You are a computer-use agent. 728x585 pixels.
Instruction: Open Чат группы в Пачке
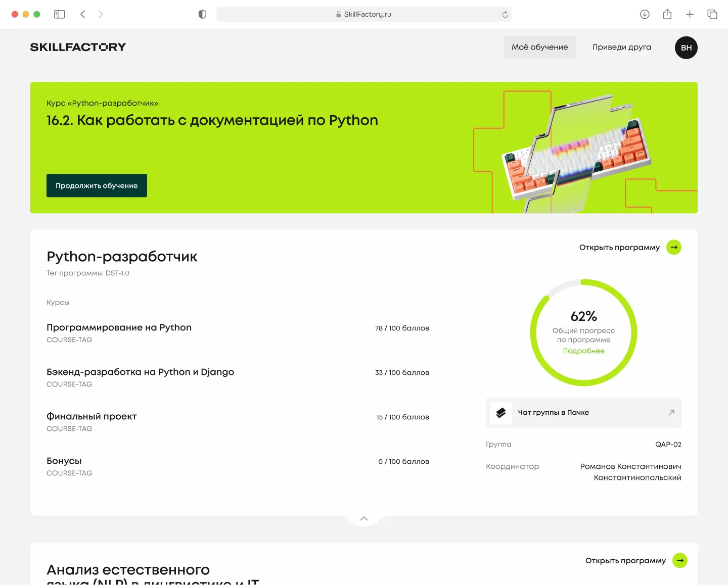pyautogui.click(x=583, y=413)
